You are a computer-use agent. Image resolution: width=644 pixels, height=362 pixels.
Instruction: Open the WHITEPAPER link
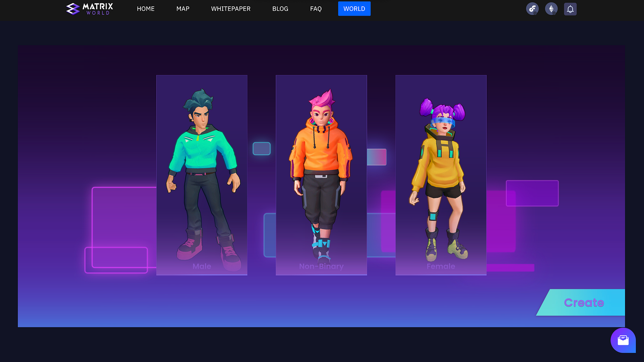231,9
